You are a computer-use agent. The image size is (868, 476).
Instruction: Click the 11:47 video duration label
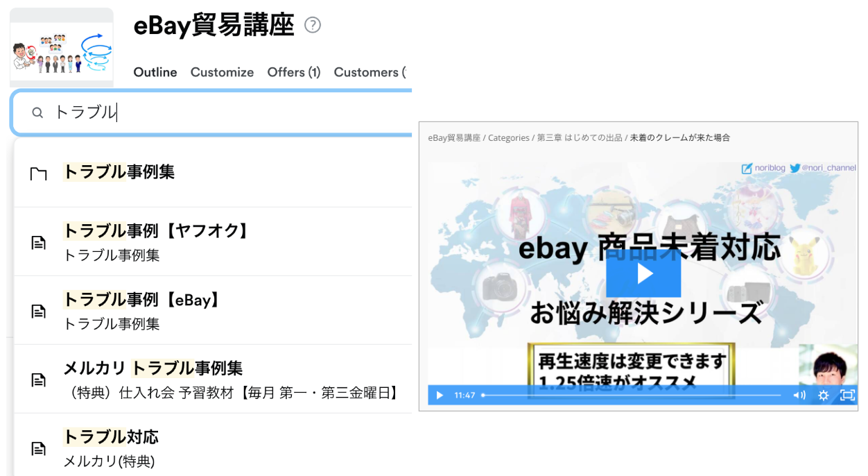click(x=465, y=396)
